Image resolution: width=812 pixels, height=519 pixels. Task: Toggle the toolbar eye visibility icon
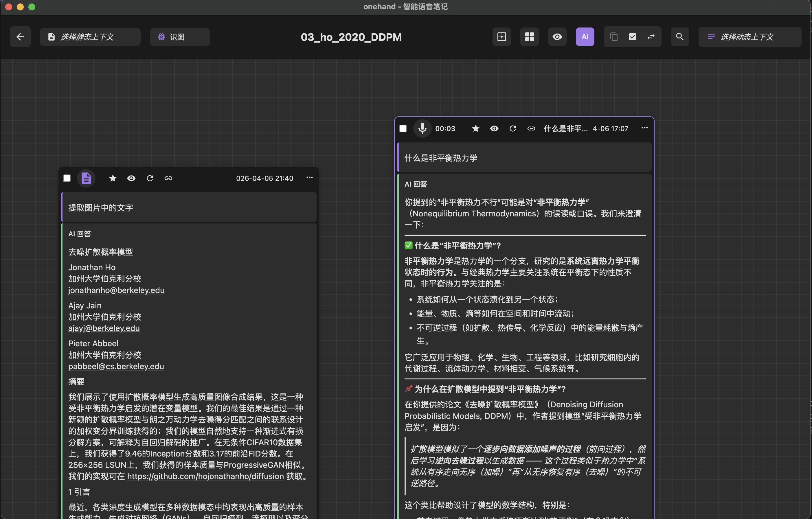(x=557, y=37)
